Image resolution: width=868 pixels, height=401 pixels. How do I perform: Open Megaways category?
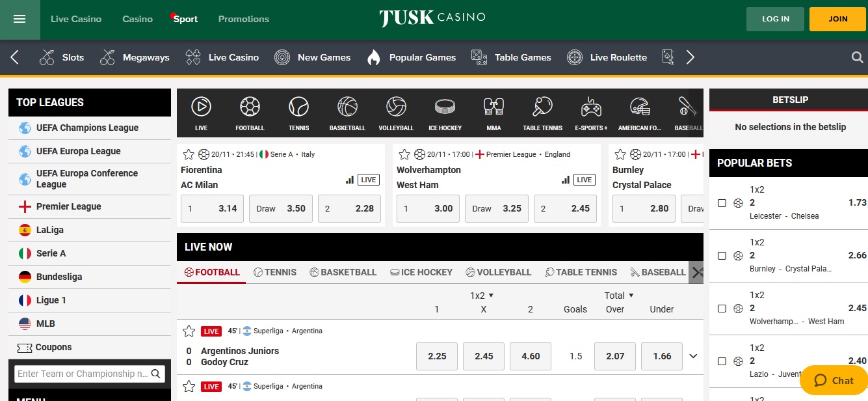click(x=135, y=57)
